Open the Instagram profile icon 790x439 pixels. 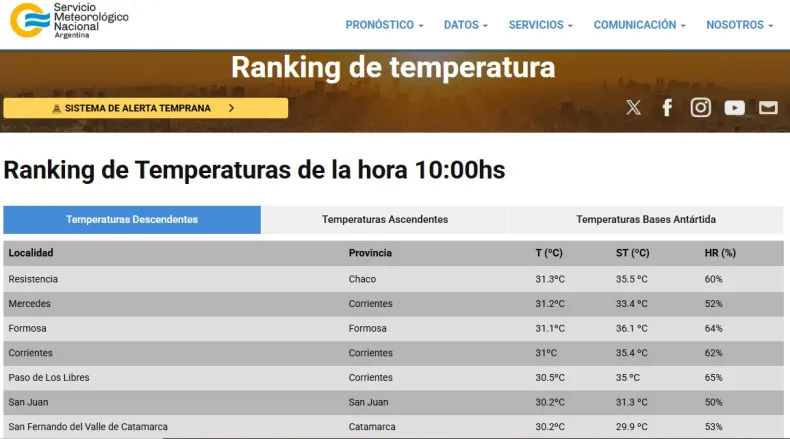[x=701, y=108]
